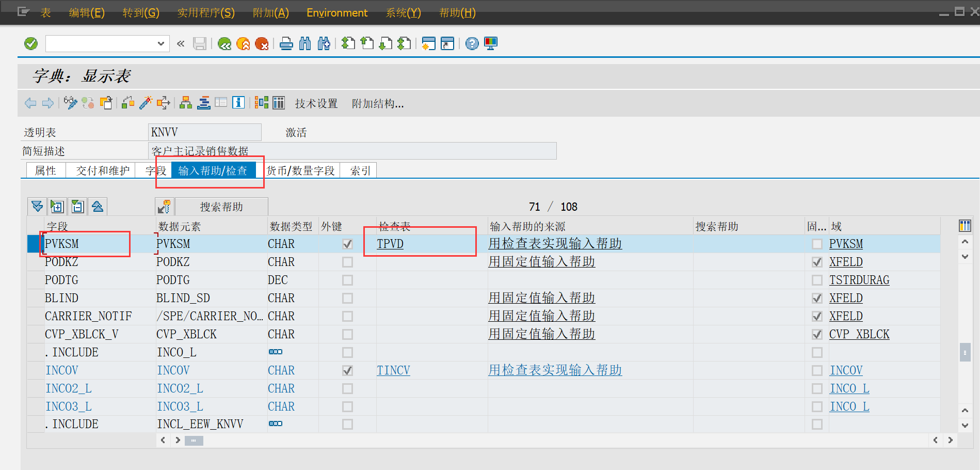The width and height of the screenshot is (980, 470).
Task: Switch to the 货币/数量字段 tab
Action: pos(301,170)
